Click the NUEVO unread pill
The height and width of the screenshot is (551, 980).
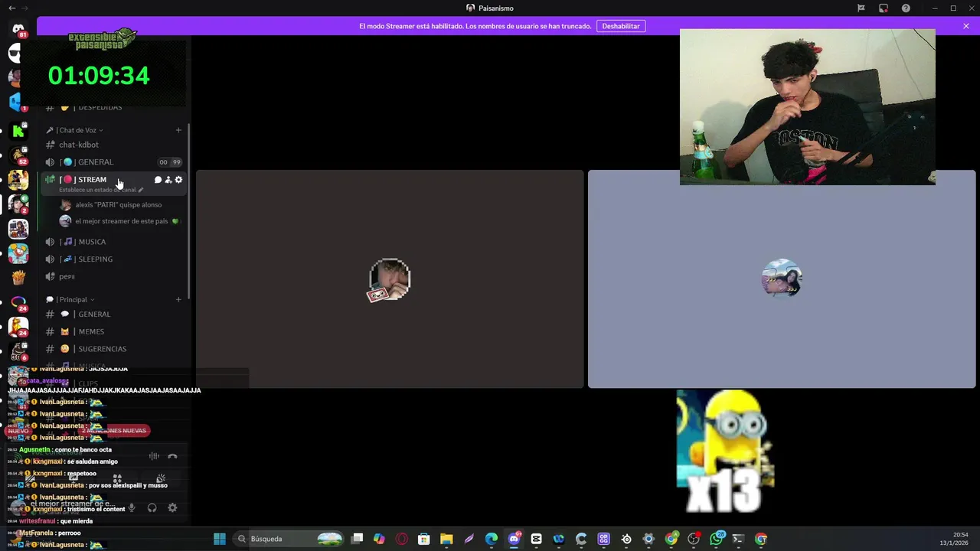[x=18, y=431]
